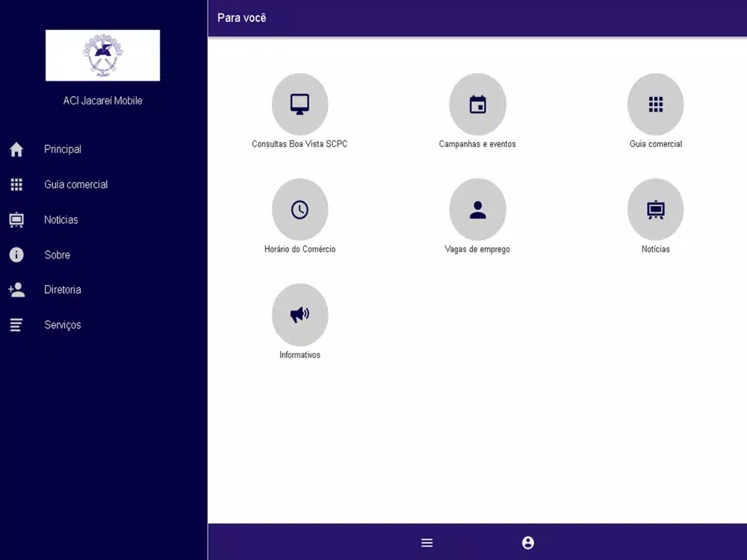747x560 pixels.
Task: Click the info icon beside Sobre
Action: point(16,255)
